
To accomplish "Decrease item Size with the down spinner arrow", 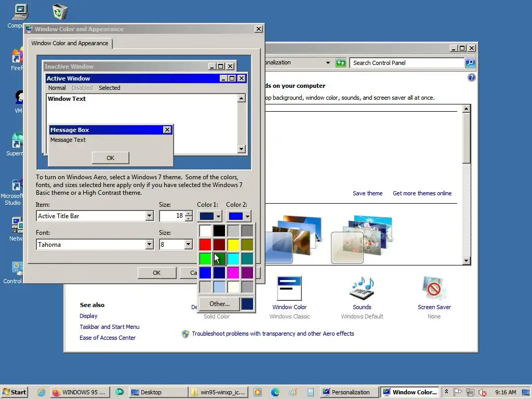I will coord(189,219).
